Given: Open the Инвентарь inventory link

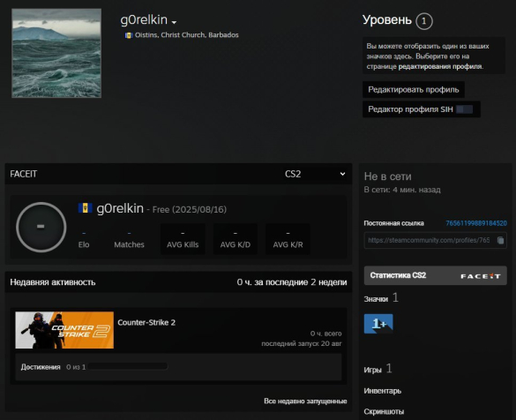Looking at the screenshot, I should click(x=383, y=391).
